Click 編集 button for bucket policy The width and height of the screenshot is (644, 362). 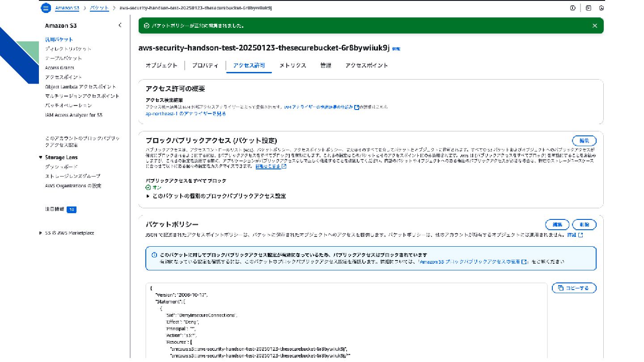[x=557, y=224]
